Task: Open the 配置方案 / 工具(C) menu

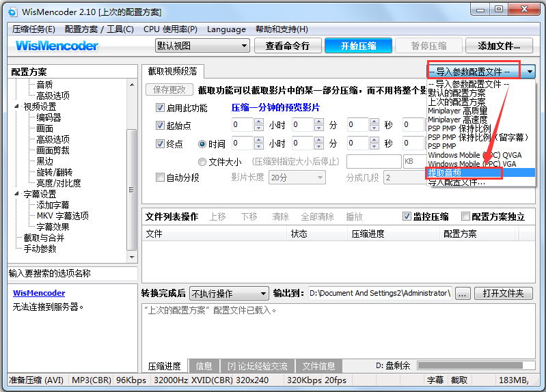Action: pos(99,29)
